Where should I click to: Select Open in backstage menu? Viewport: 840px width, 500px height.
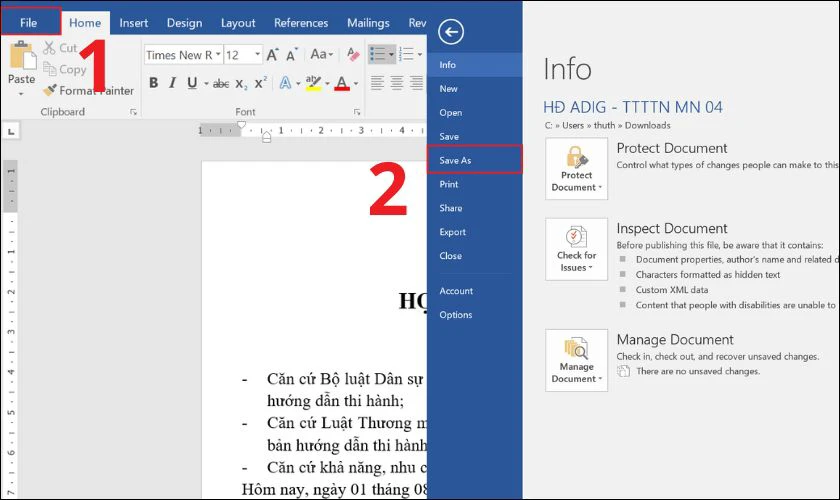pos(475,113)
